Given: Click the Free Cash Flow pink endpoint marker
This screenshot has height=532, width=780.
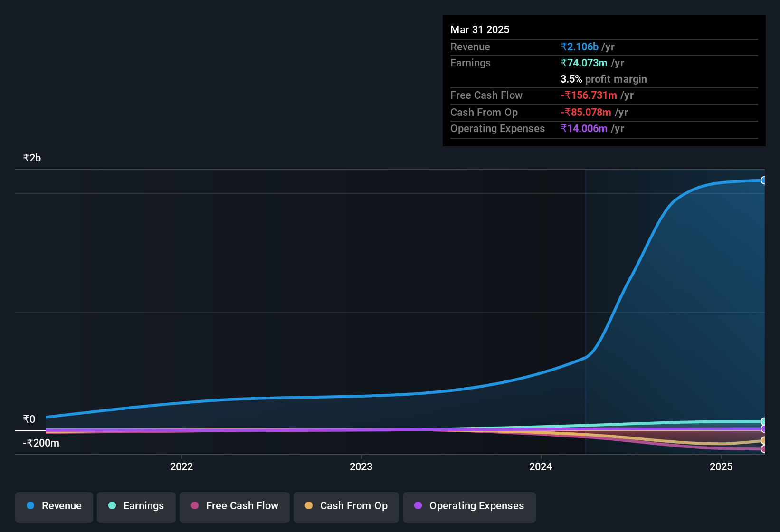Looking at the screenshot, I should (x=763, y=449).
